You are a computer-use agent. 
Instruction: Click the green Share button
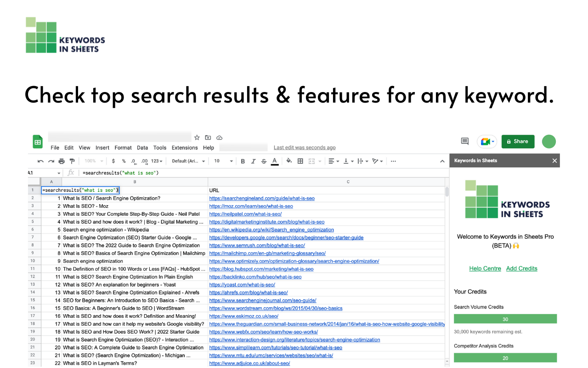[518, 142]
